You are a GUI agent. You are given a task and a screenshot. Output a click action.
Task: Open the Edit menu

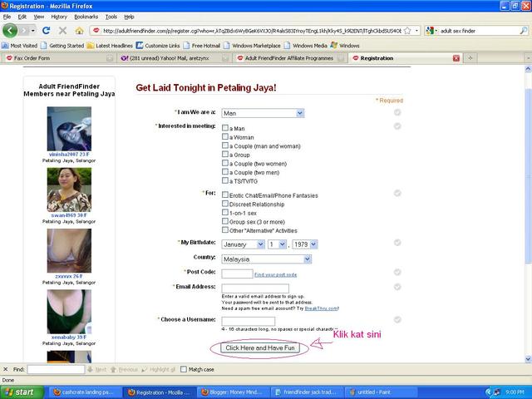(x=22, y=17)
